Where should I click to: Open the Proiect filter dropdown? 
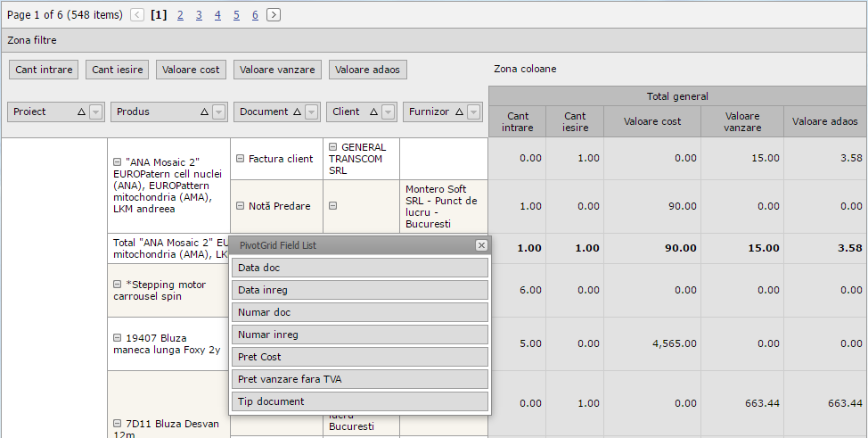point(96,112)
